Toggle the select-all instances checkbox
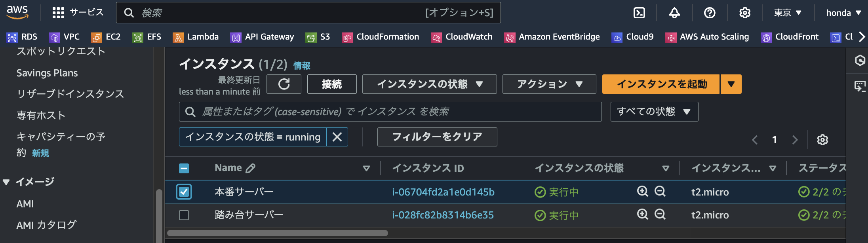 (x=184, y=168)
